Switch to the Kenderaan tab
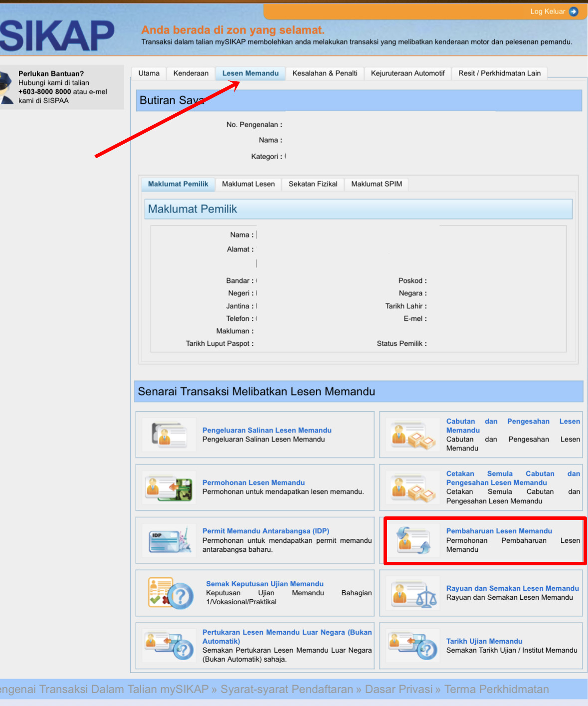Viewport: 588px width, 706px height. tap(191, 73)
